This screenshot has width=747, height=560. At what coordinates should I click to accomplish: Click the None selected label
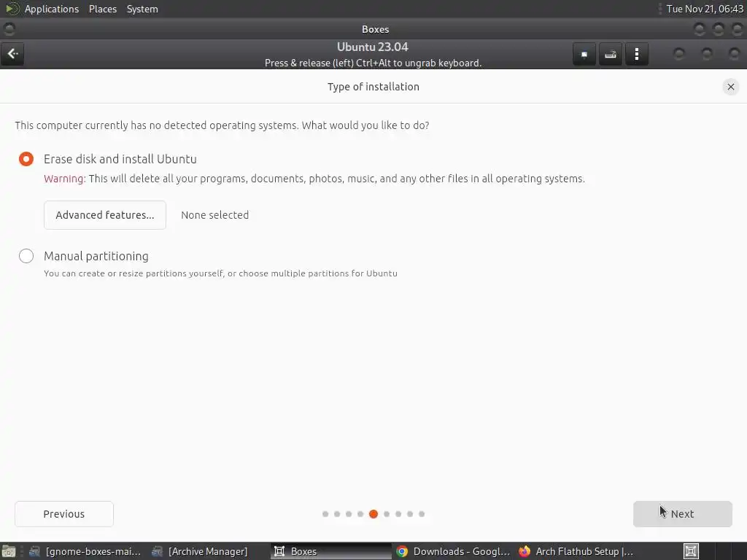coord(215,215)
